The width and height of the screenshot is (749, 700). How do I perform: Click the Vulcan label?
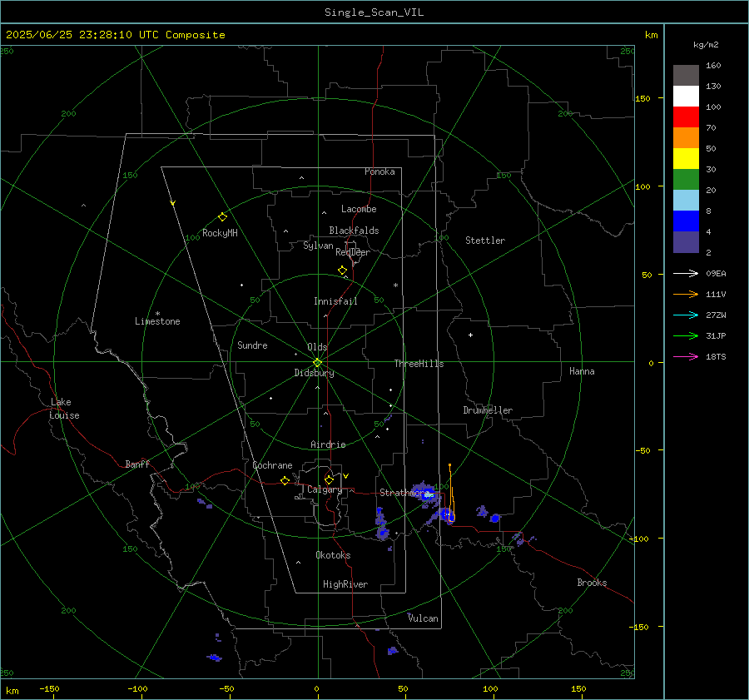[x=423, y=618]
